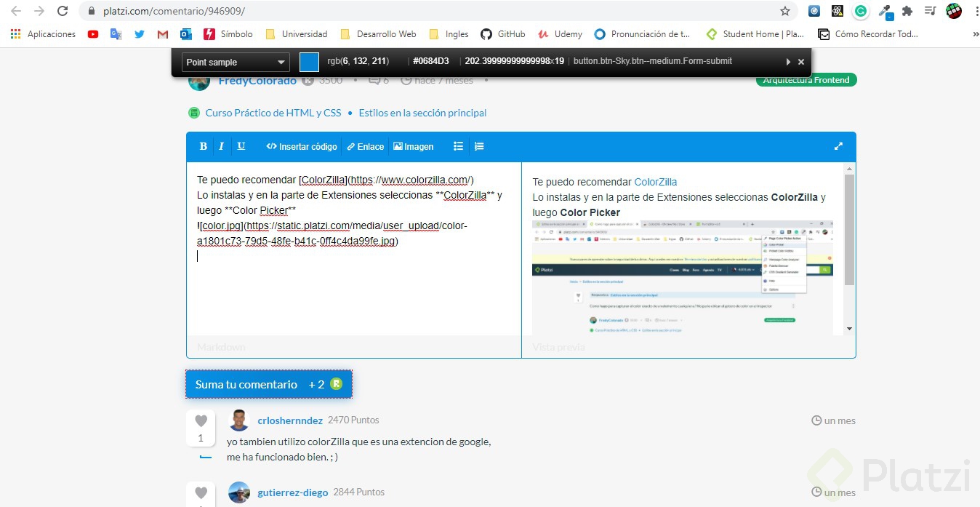Insert an image with the Imagen button
Image resolution: width=980 pixels, height=507 pixels.
[x=414, y=146]
